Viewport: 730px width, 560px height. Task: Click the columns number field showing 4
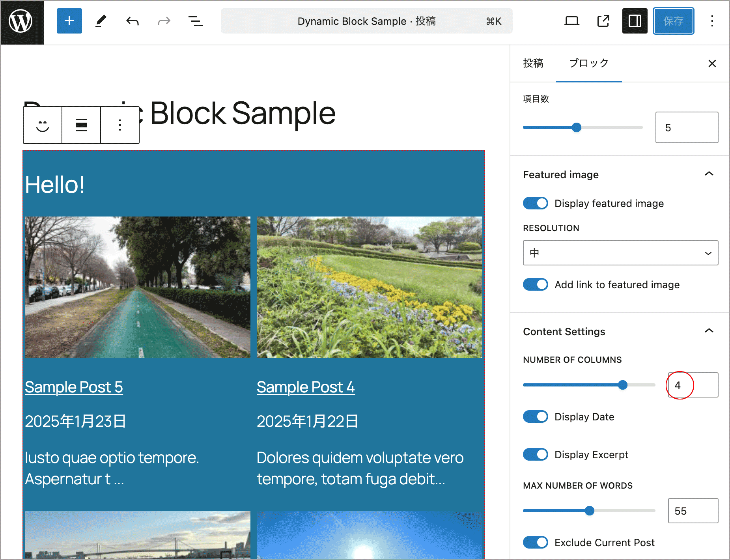(693, 385)
